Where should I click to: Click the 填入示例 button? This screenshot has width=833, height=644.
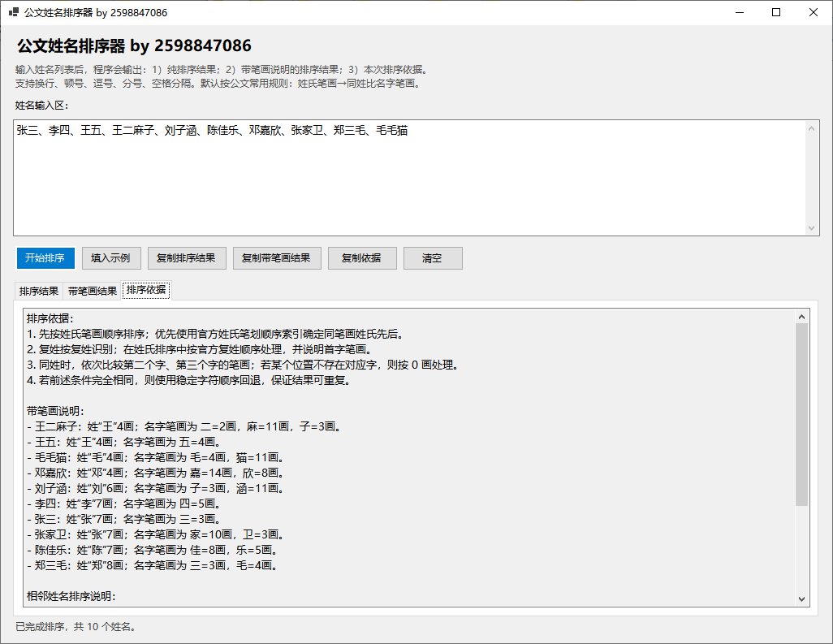coord(111,258)
